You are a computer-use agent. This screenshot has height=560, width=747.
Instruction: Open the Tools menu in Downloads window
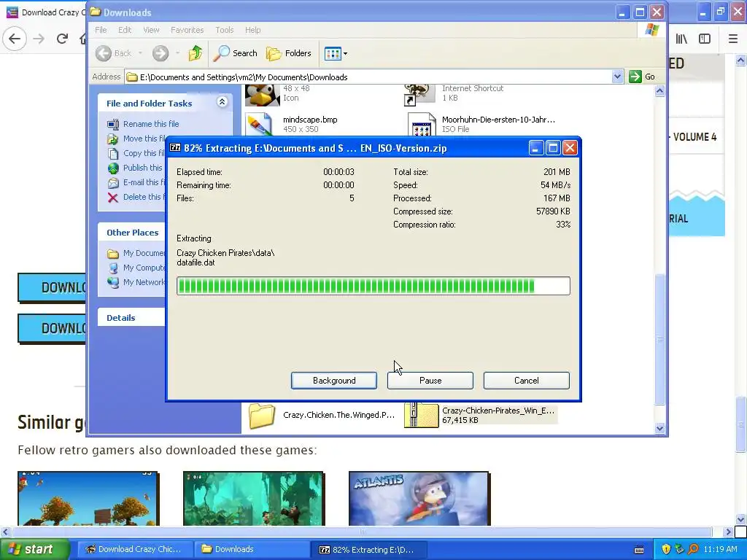tap(224, 29)
